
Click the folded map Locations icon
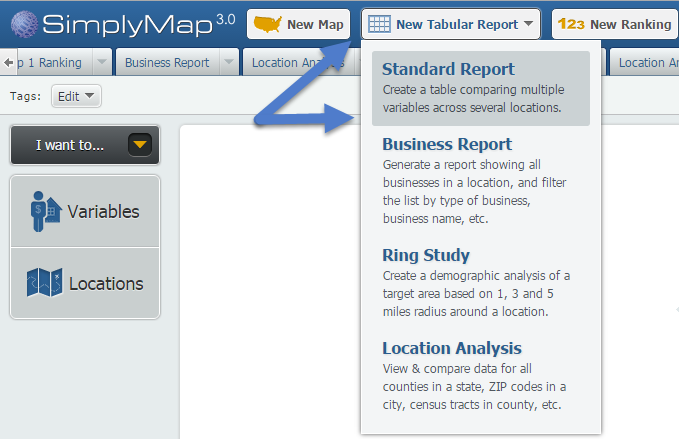click(x=44, y=283)
